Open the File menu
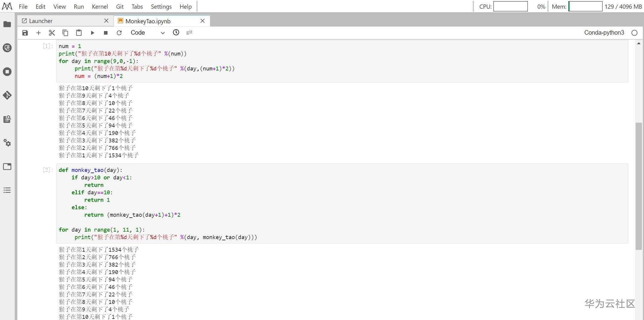The height and width of the screenshot is (320, 644). (x=23, y=7)
